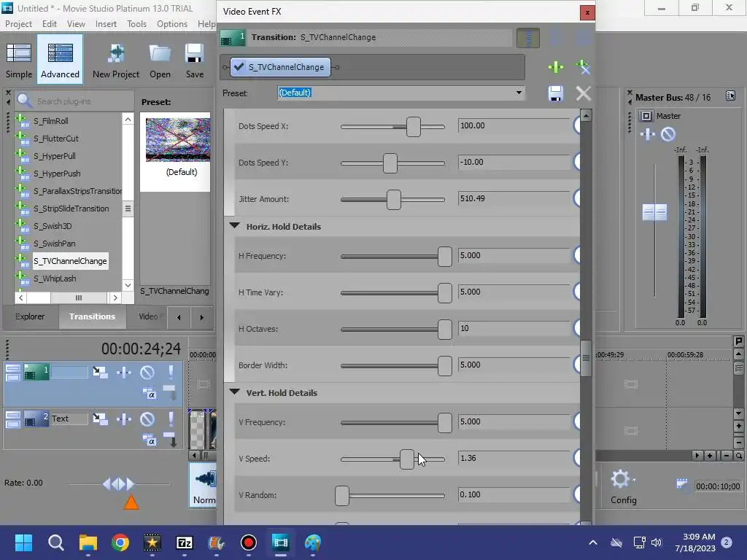The width and height of the screenshot is (747, 560).
Task: Open the Config gear icon
Action: 621,479
